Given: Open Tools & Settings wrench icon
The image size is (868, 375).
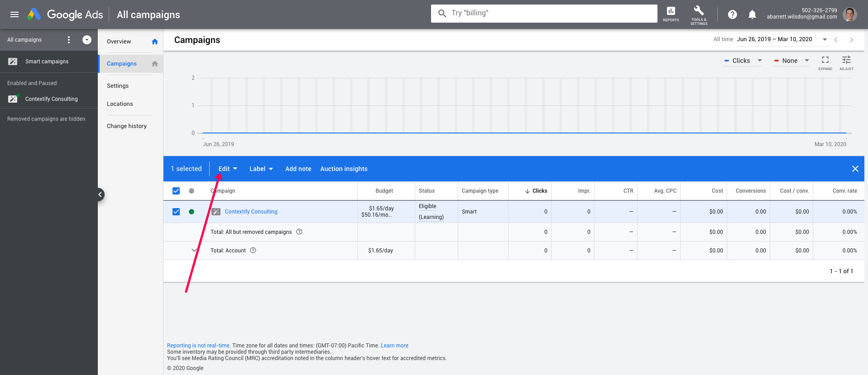Looking at the screenshot, I should 699,14.
